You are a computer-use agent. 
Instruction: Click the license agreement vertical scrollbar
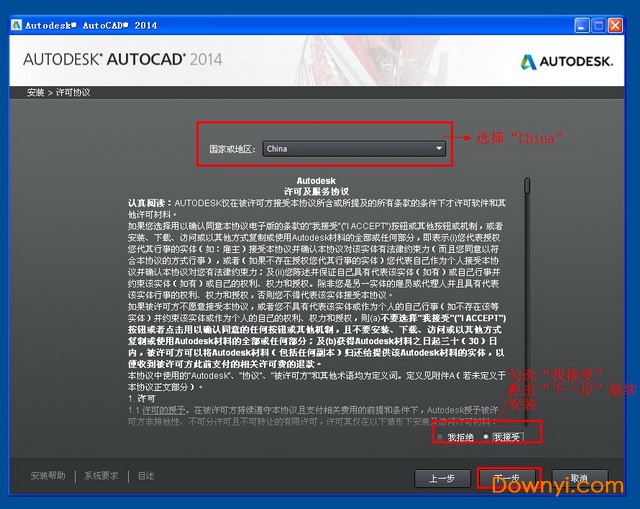(527, 300)
